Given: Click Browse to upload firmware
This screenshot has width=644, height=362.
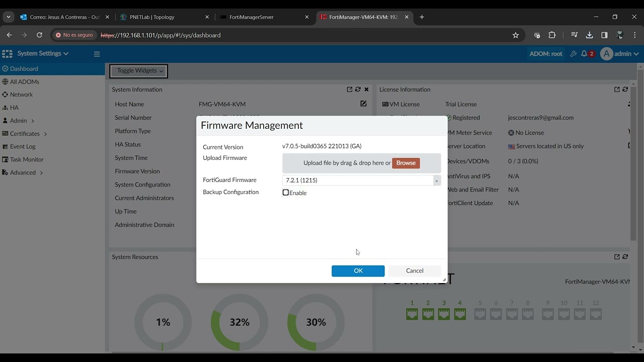Looking at the screenshot, I should click(406, 163).
